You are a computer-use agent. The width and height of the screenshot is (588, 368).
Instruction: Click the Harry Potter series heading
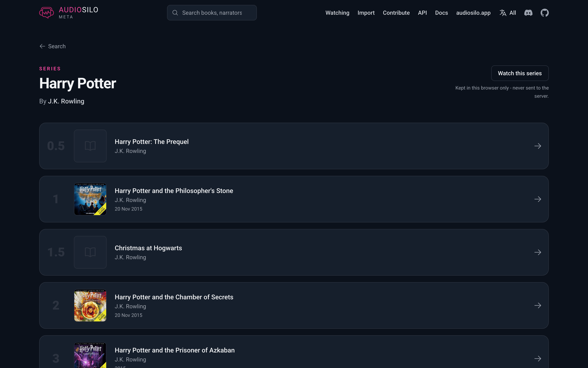(x=78, y=83)
